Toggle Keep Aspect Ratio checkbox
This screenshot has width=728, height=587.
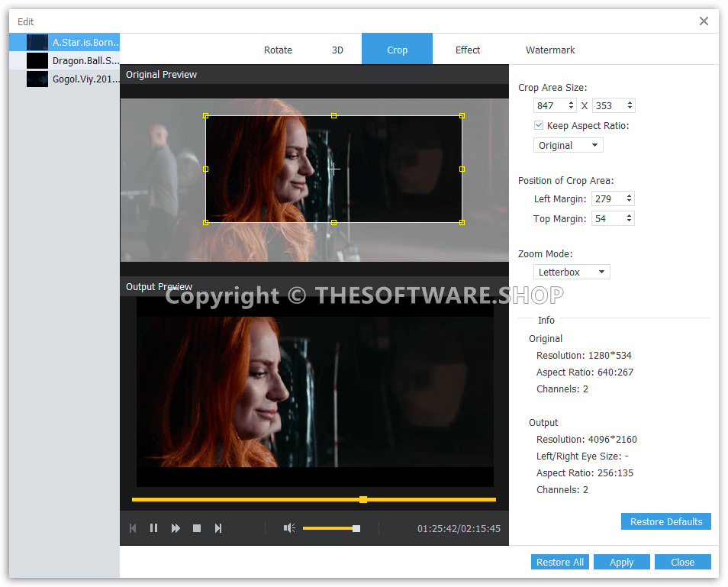click(539, 125)
